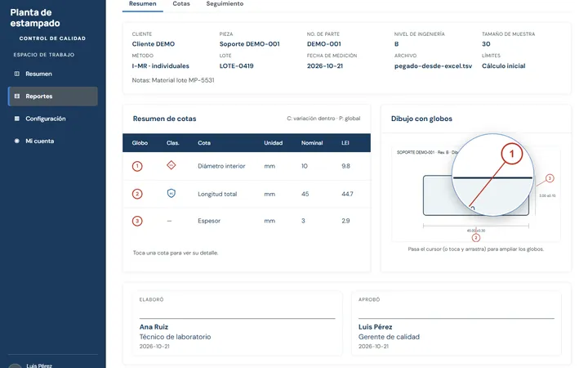Click the Globo column header
This screenshot has width=588, height=368.
point(140,143)
